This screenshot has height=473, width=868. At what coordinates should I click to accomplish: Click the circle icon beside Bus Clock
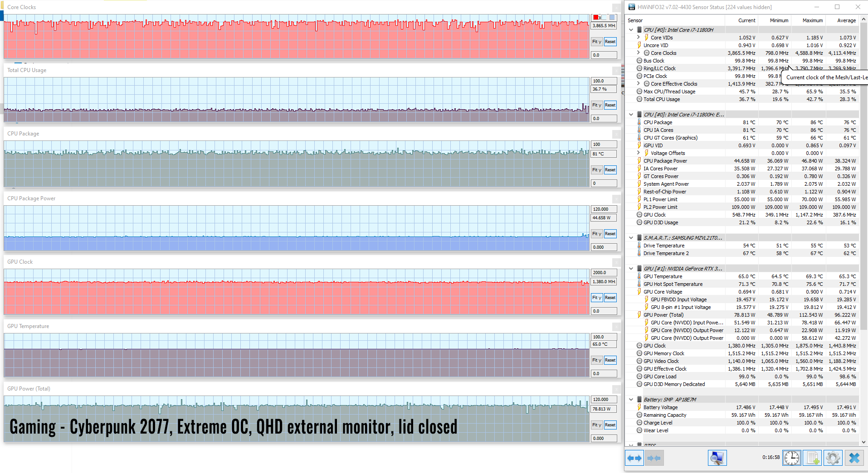639,61
